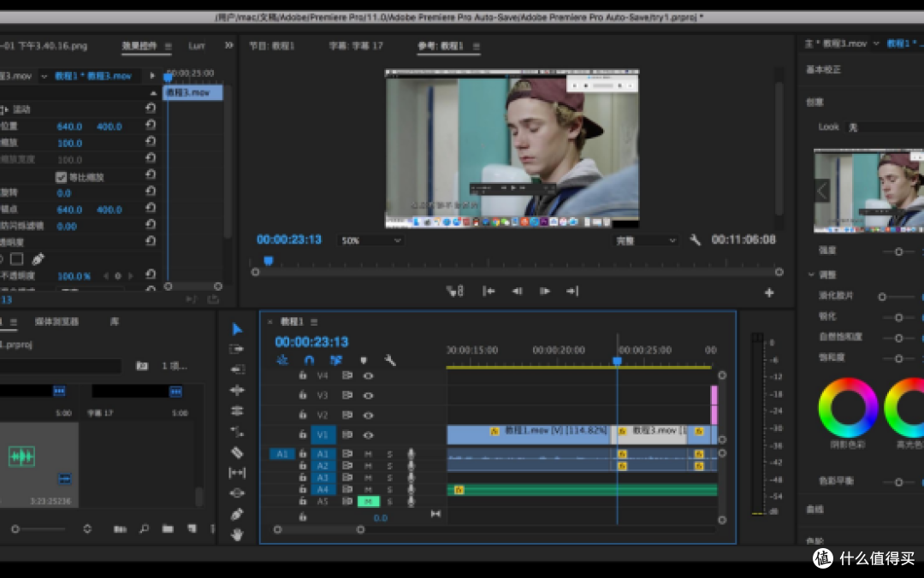Open the Libraries tab

[115, 321]
